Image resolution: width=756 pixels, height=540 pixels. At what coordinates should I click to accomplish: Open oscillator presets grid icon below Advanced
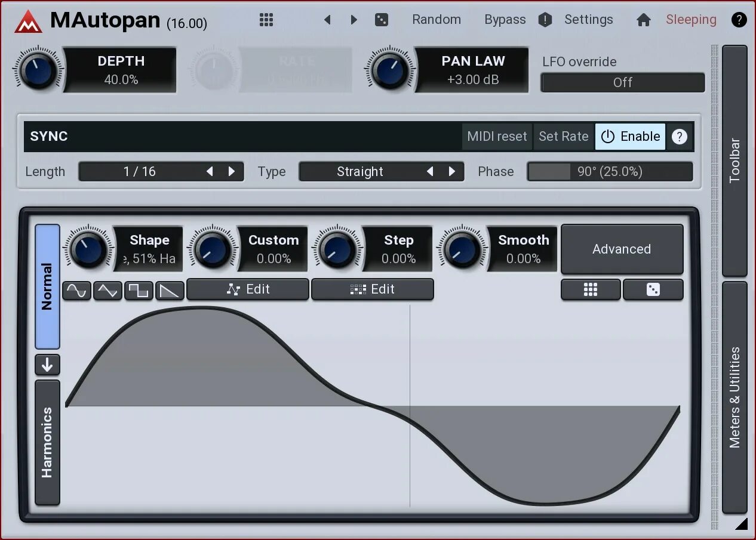click(591, 289)
